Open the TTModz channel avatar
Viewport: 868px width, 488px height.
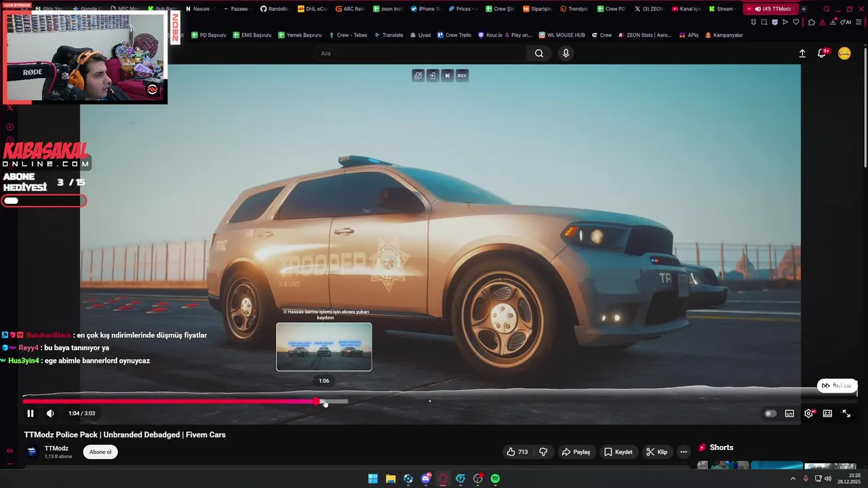point(32,452)
